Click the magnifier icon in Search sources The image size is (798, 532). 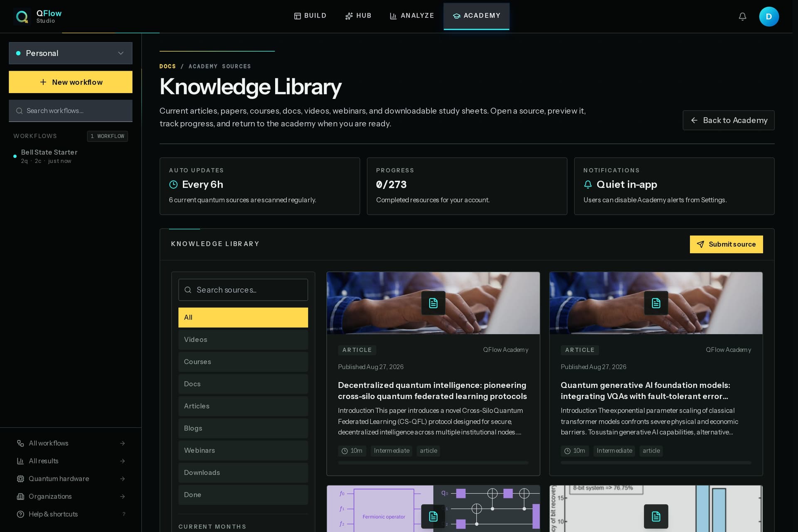(x=188, y=290)
